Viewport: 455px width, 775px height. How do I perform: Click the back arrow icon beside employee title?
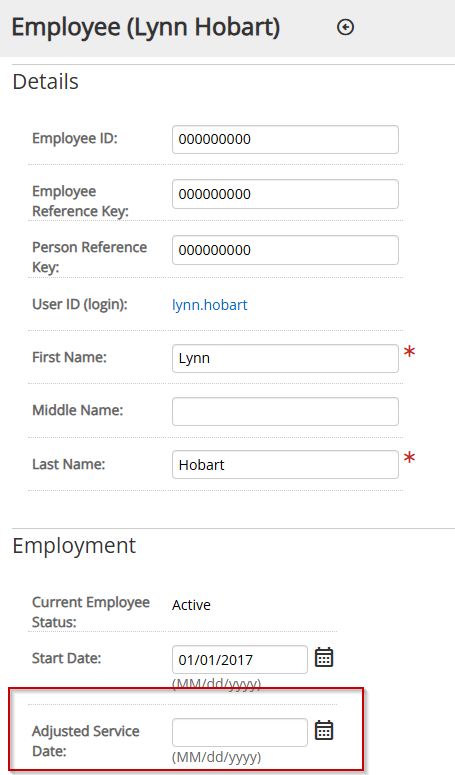coord(345,27)
